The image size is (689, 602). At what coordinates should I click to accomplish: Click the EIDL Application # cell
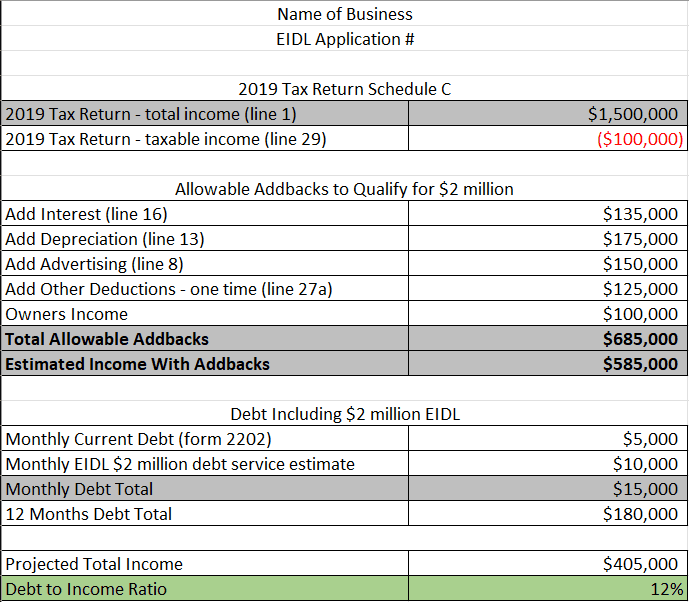[x=344, y=39]
